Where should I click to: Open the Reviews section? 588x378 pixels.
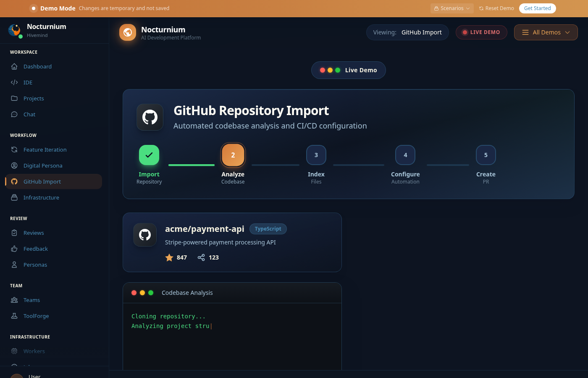[x=54, y=233]
